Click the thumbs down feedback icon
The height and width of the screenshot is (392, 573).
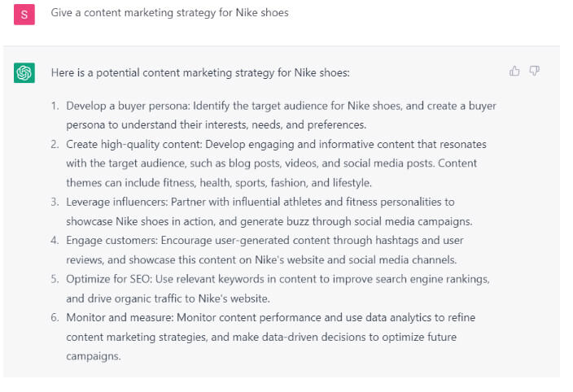coord(535,72)
